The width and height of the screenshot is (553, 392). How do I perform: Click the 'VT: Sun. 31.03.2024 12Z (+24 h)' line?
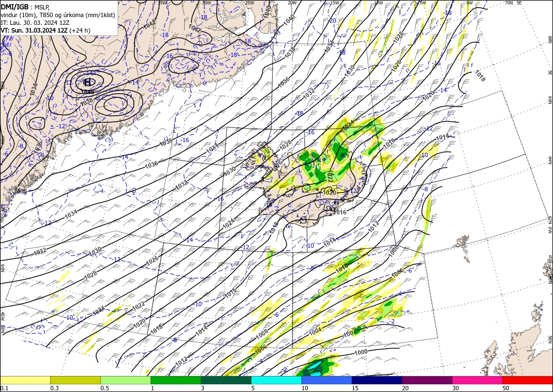pos(45,30)
